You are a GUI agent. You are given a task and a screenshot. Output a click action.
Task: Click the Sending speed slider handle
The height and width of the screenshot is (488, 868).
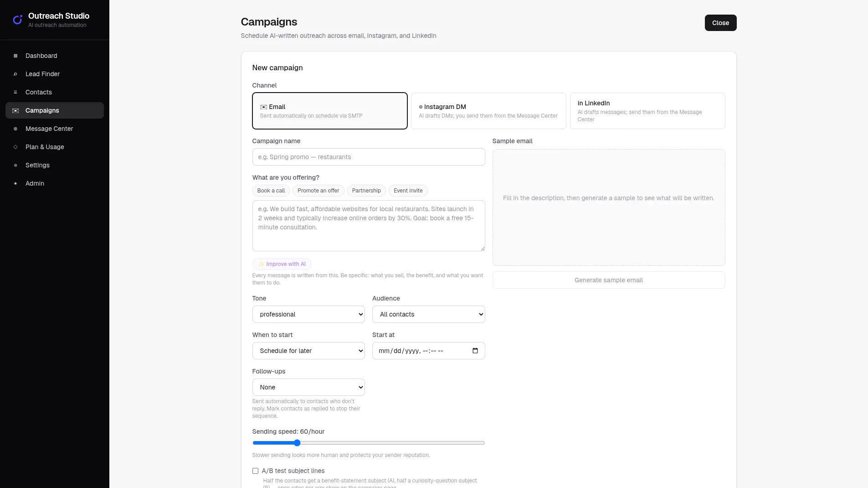[297, 443]
